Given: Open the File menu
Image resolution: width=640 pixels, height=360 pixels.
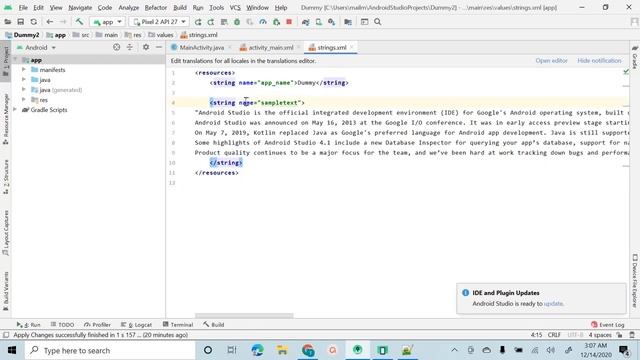Looking at the screenshot, I should (23, 8).
